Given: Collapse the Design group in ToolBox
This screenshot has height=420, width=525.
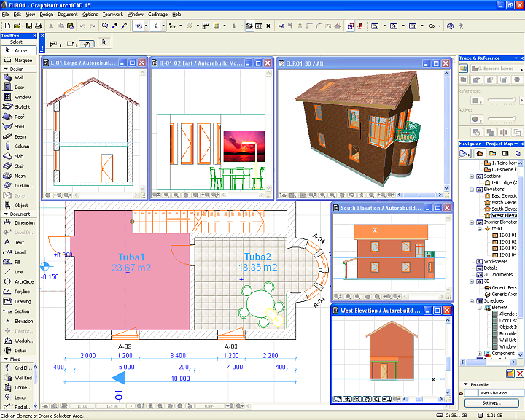Looking at the screenshot, I should tap(6, 69).
